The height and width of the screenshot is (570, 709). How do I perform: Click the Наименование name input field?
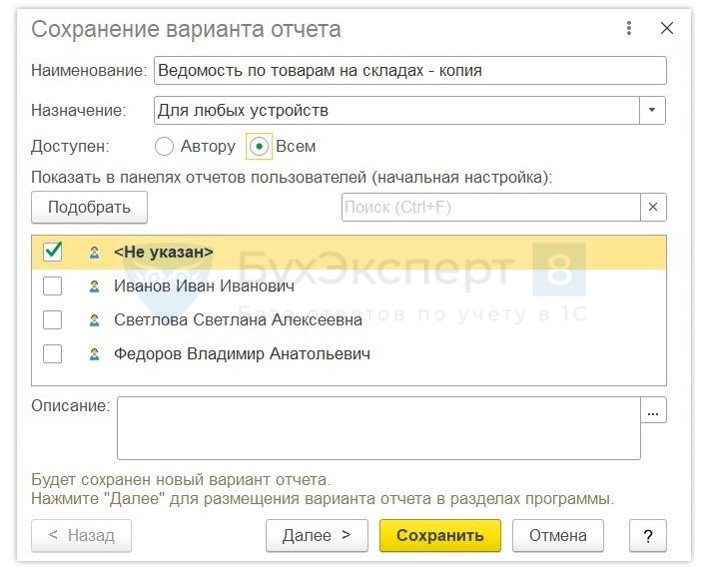[x=410, y=71]
